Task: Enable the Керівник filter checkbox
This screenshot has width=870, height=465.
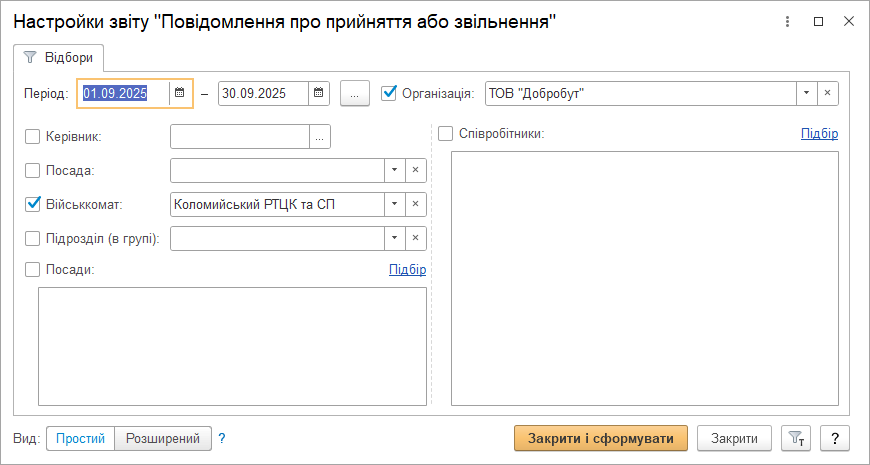Action: coord(33,136)
